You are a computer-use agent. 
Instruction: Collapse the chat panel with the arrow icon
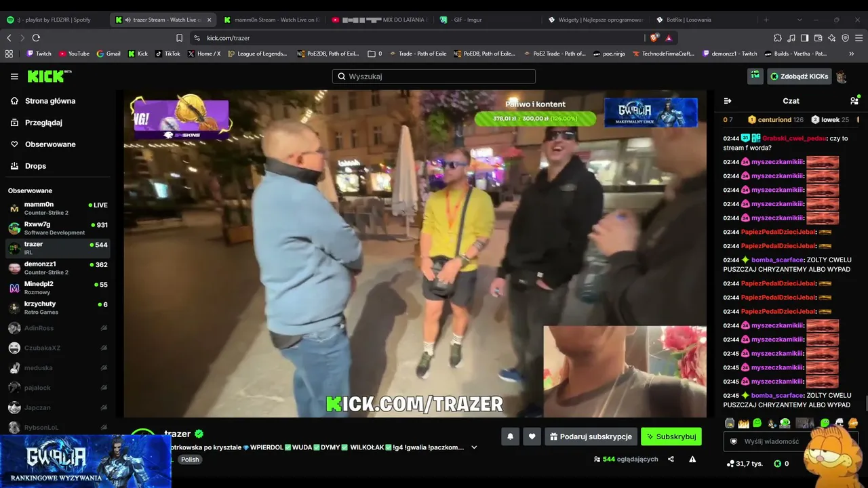[x=728, y=101]
